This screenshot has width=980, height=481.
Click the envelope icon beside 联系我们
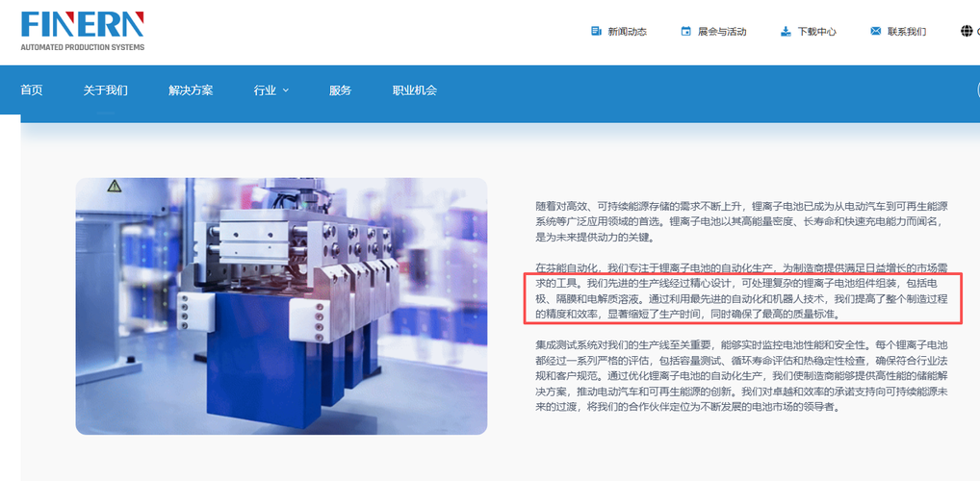coord(876,31)
